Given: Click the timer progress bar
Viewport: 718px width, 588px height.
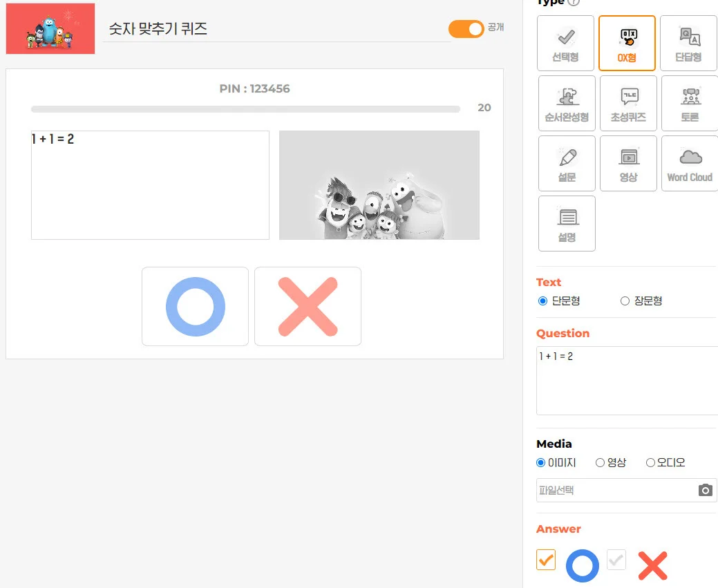Looking at the screenshot, I should tap(245, 109).
